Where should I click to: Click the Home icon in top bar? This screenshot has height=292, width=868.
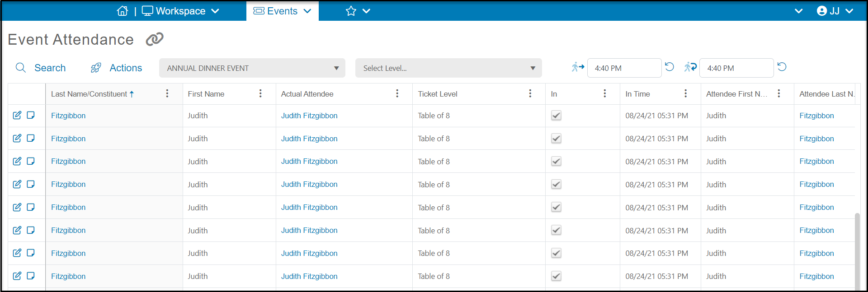coord(123,11)
